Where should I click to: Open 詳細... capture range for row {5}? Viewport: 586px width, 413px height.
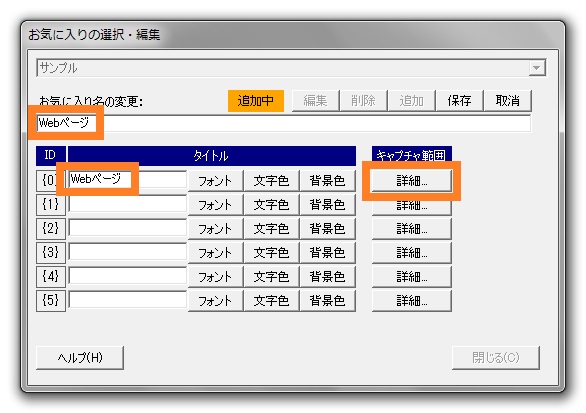click(411, 300)
